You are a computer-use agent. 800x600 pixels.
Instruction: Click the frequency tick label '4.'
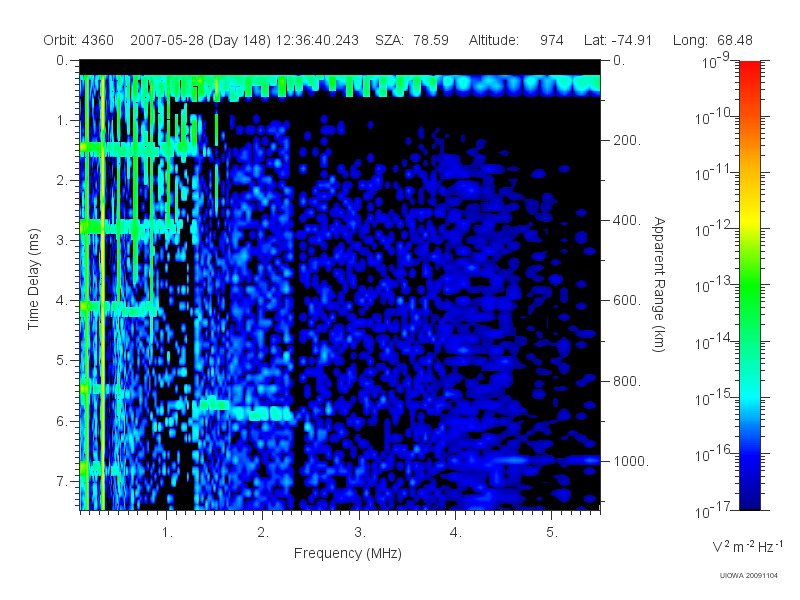[x=456, y=533]
